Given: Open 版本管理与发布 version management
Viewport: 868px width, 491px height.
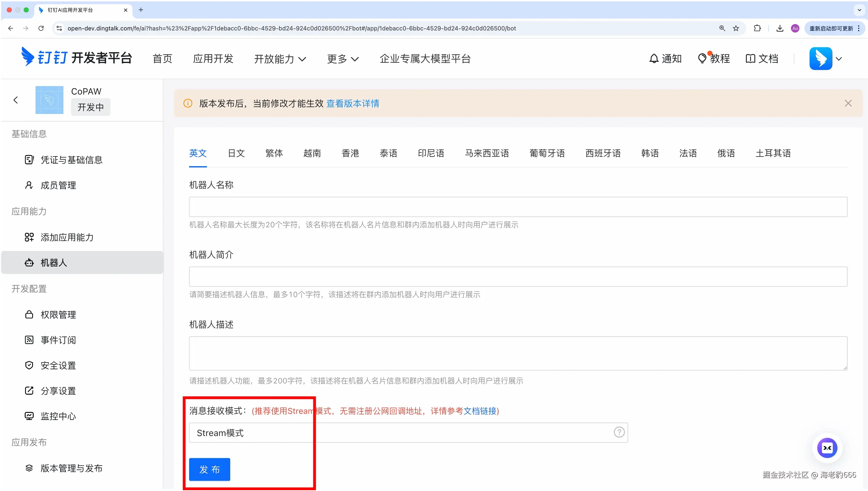Looking at the screenshot, I should [71, 468].
